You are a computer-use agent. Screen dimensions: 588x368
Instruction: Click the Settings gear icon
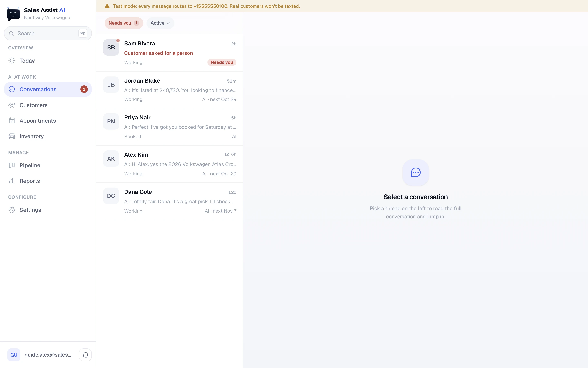click(x=12, y=210)
